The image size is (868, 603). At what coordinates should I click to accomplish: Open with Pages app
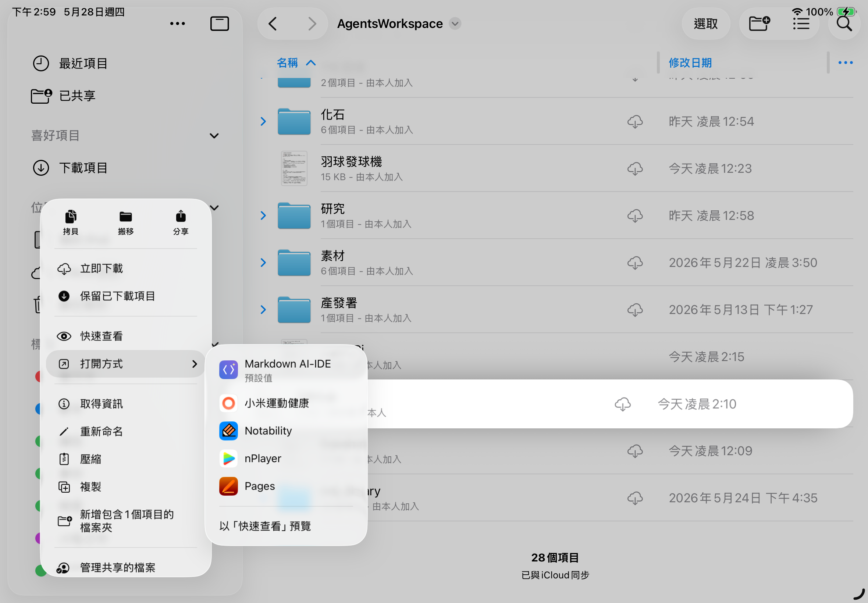click(286, 486)
